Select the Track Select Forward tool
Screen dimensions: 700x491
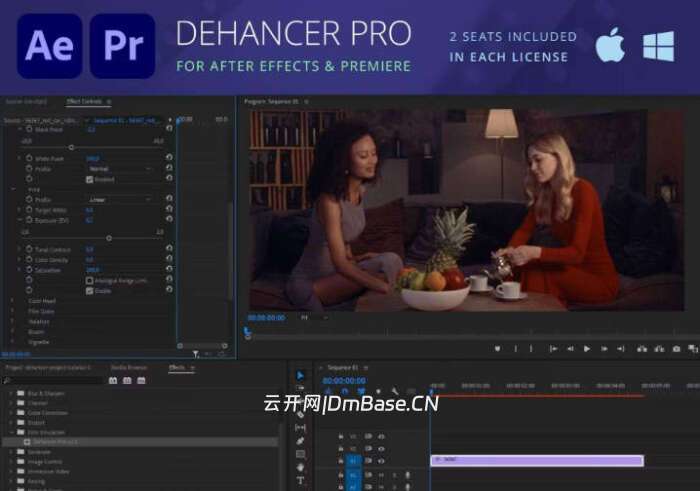300,388
